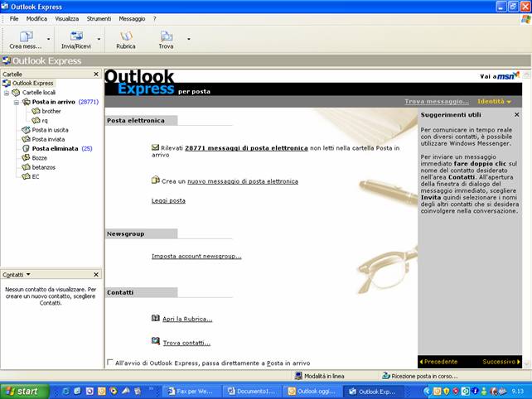Click the Leggi posta link
Viewport: 532px width, 399px height.
[x=168, y=200]
